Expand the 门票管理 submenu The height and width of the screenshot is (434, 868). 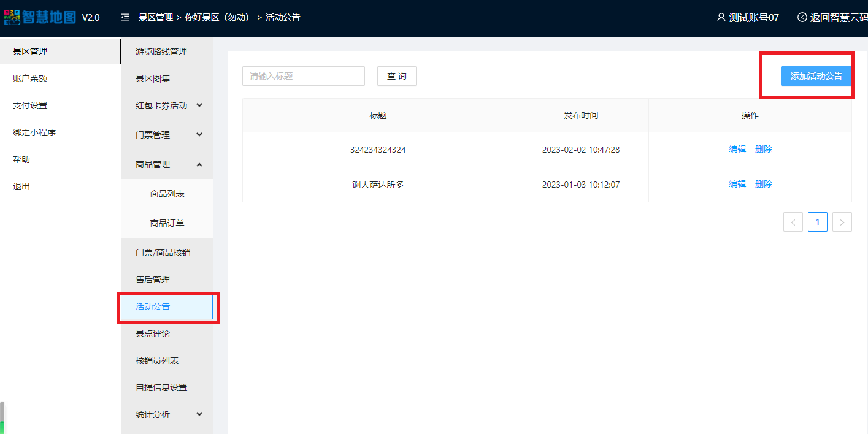(x=199, y=135)
